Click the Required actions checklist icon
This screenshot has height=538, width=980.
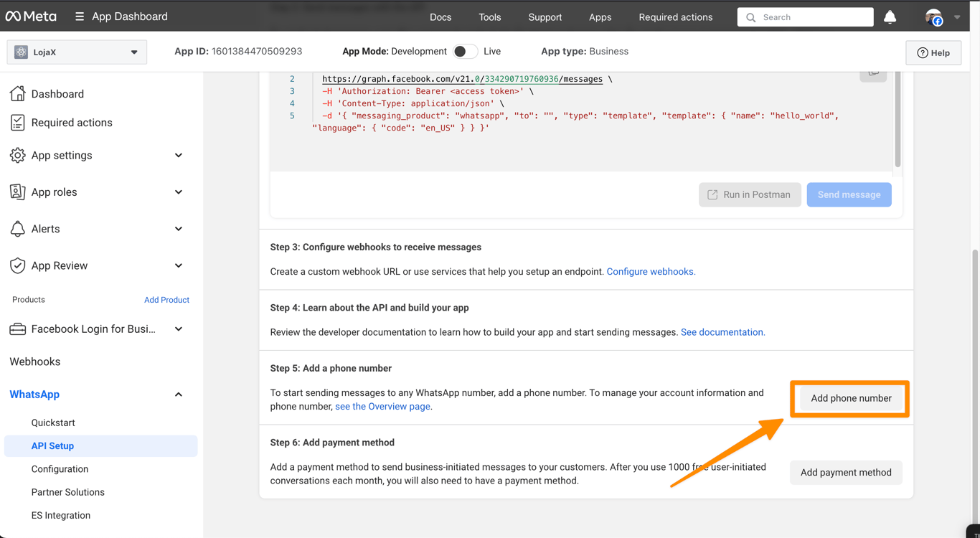17,123
